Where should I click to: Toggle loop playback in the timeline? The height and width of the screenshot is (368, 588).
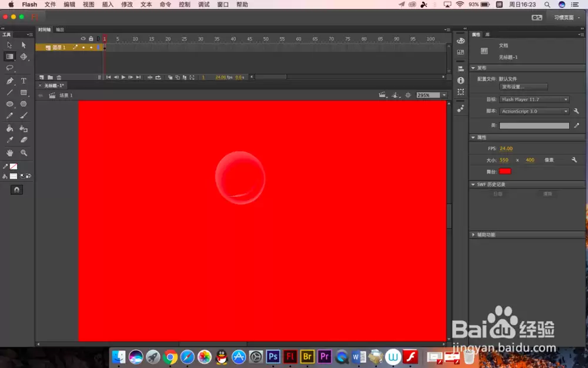click(158, 77)
